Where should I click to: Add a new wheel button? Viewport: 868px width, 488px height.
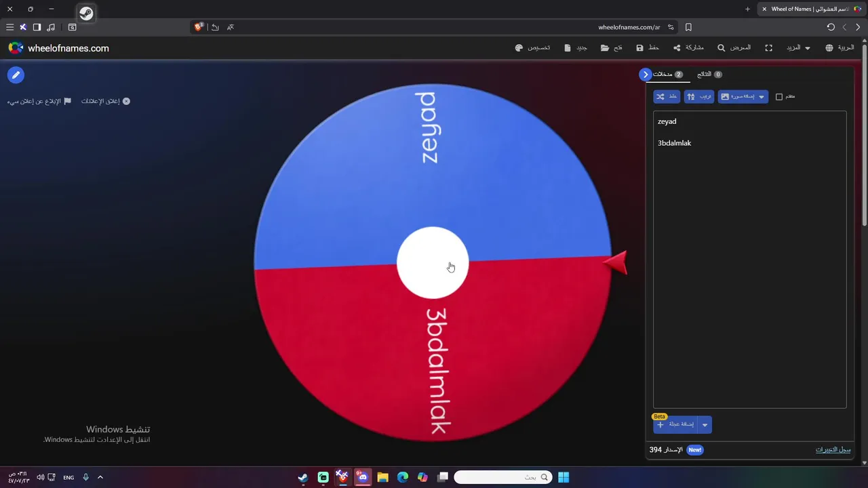tap(675, 425)
